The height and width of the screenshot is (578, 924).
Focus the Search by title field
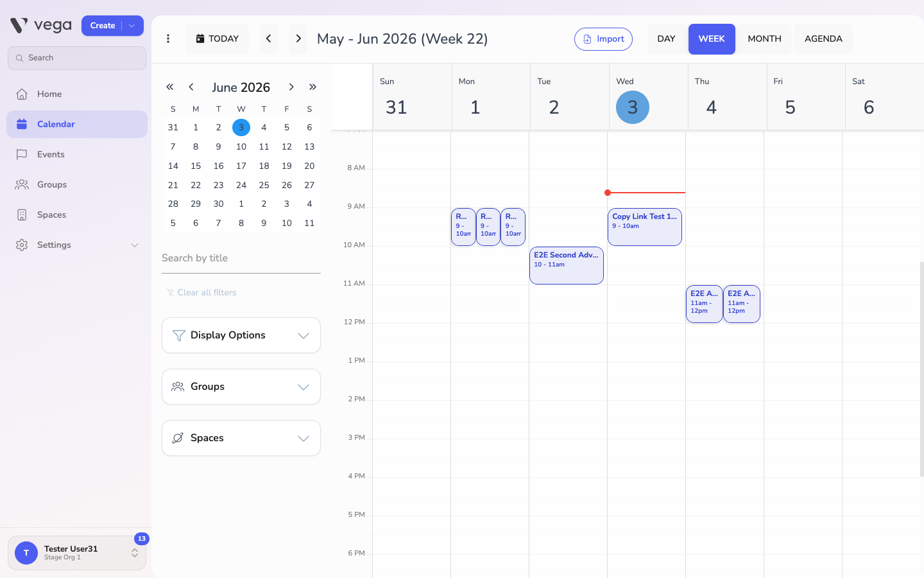(241, 258)
